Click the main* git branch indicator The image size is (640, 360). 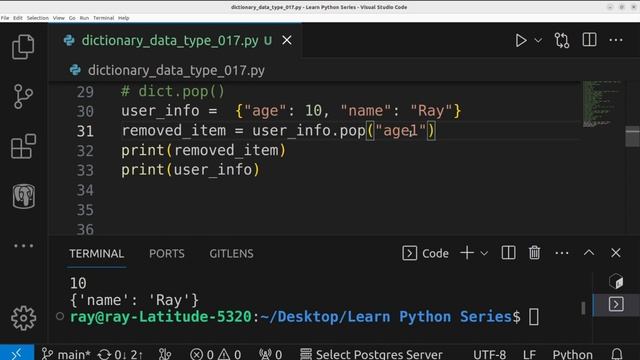66,354
